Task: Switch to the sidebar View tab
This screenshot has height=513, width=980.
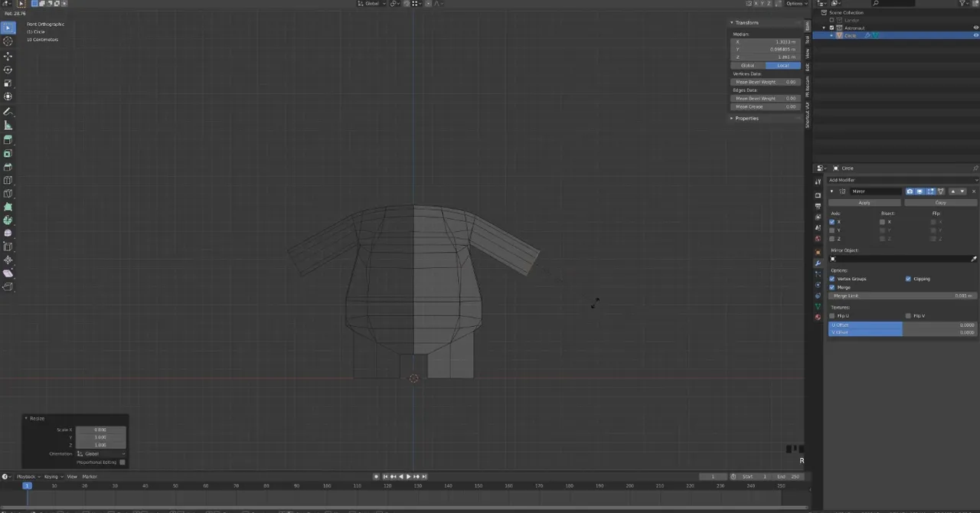Action: [807, 54]
